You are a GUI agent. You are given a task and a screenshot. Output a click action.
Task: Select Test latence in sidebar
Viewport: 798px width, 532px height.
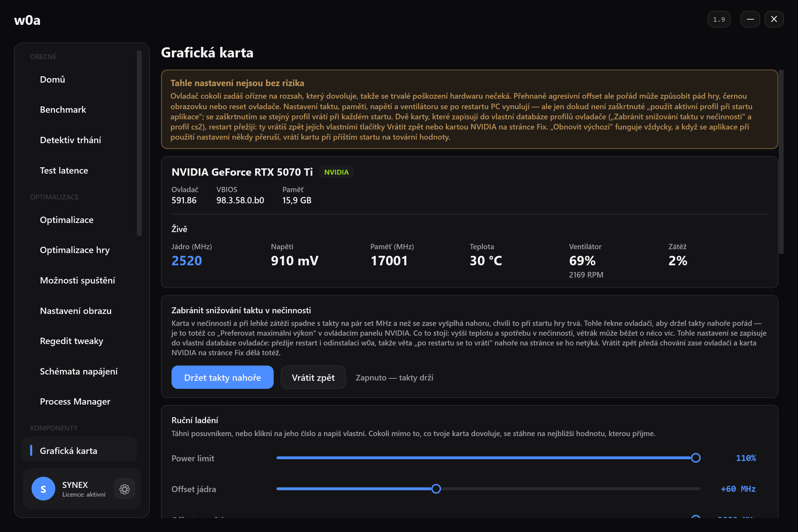coord(79,170)
